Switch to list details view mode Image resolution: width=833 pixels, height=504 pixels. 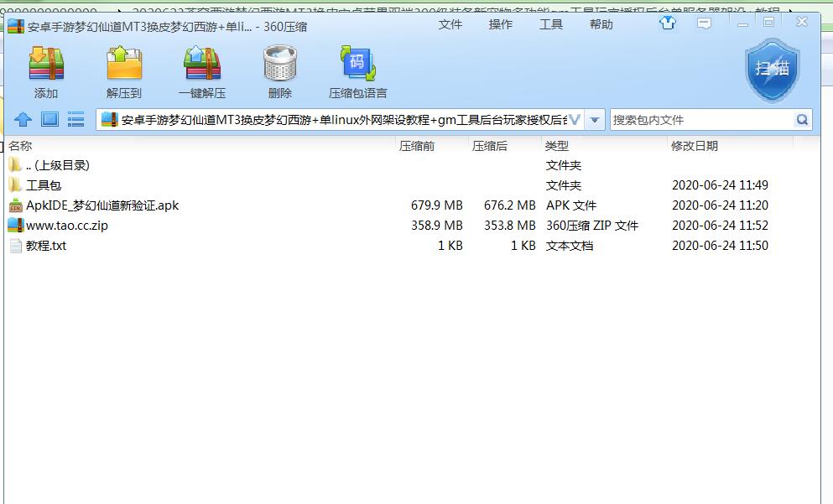(x=76, y=120)
